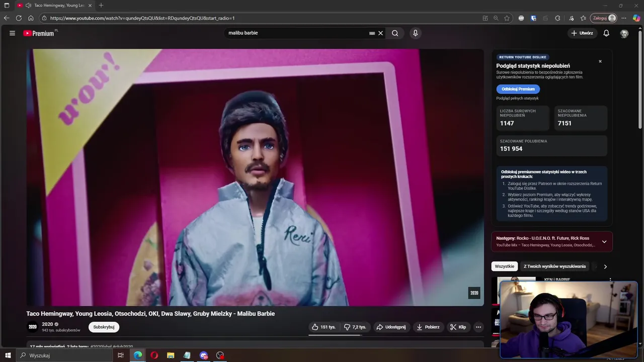Open more actions three-dot menu under video

pos(478,327)
